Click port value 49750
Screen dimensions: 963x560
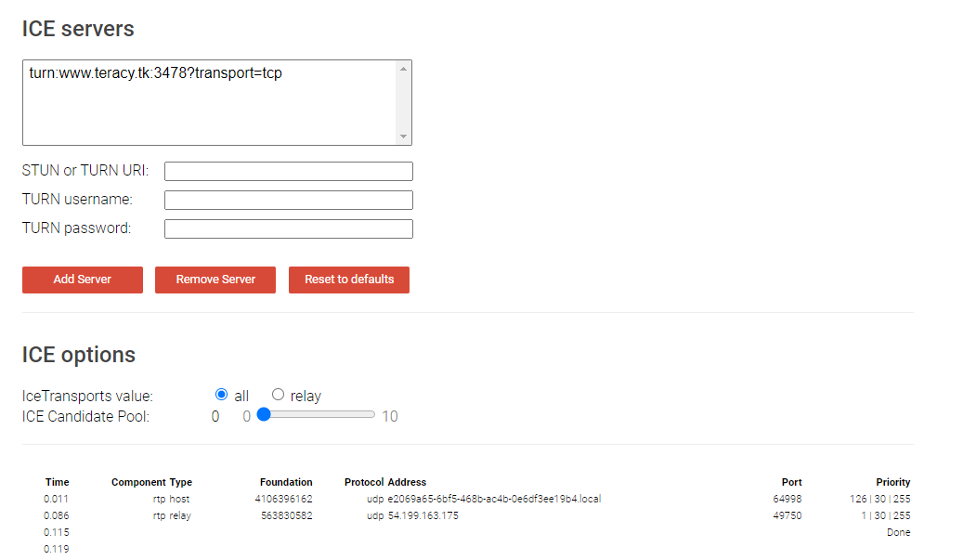(787, 515)
